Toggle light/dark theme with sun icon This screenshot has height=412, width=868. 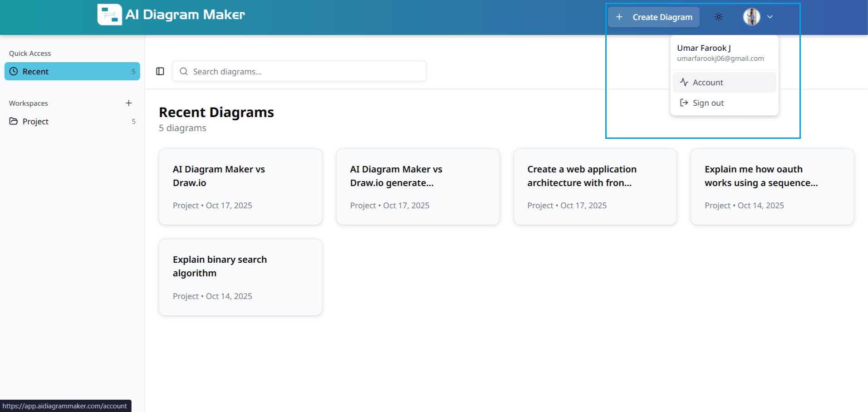pos(718,17)
